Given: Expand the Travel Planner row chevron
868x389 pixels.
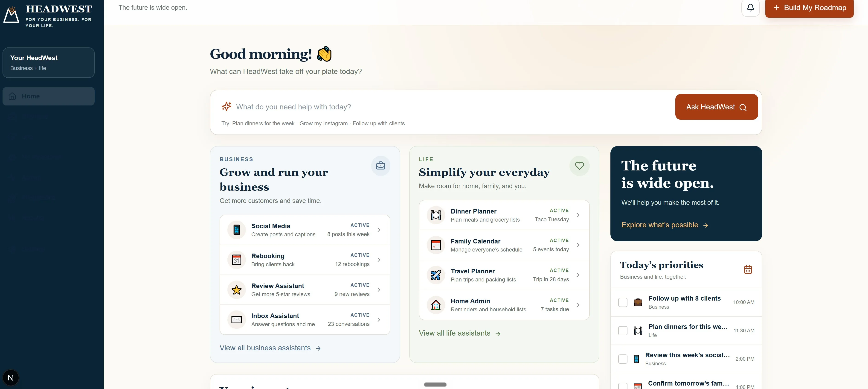Looking at the screenshot, I should [x=578, y=275].
